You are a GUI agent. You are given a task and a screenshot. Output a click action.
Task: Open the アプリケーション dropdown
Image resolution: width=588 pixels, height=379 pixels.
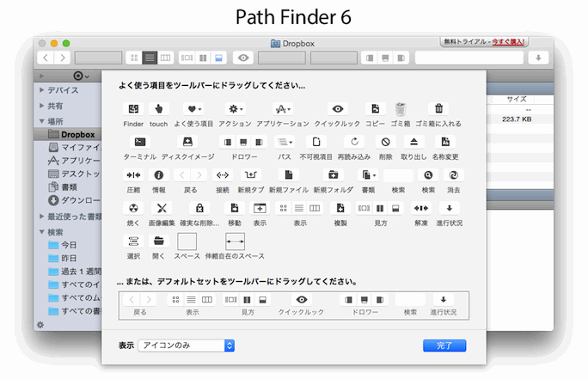(283, 109)
